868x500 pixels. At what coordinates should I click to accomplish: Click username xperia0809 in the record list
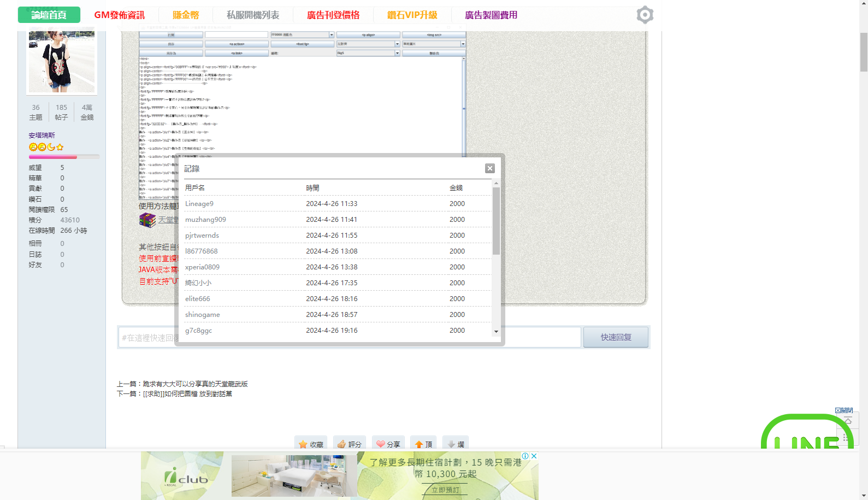coord(202,267)
